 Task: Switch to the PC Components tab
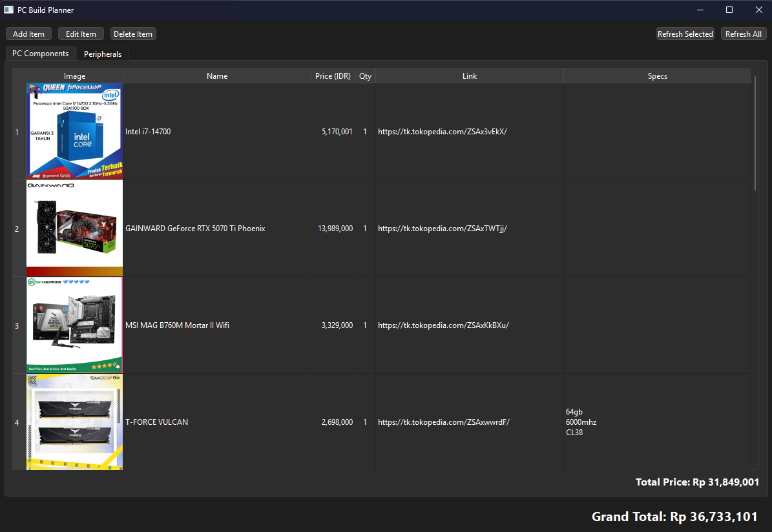[40, 53]
